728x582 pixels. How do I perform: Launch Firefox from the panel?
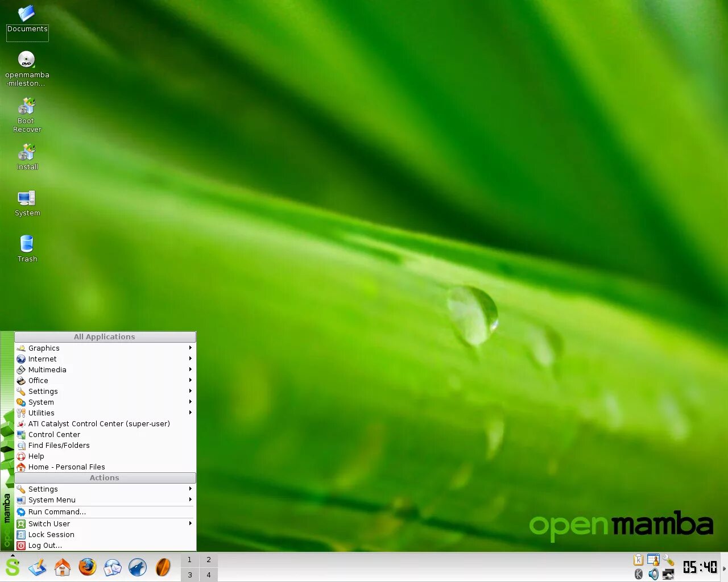tap(88, 567)
